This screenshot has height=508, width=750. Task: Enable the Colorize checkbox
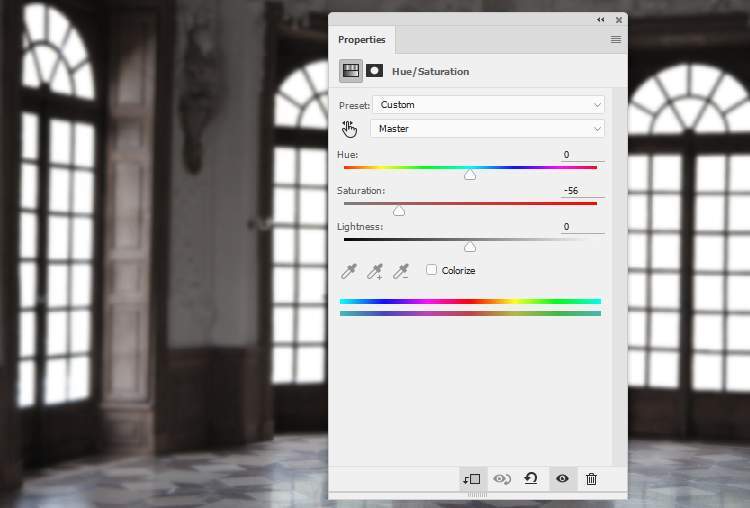tap(431, 270)
